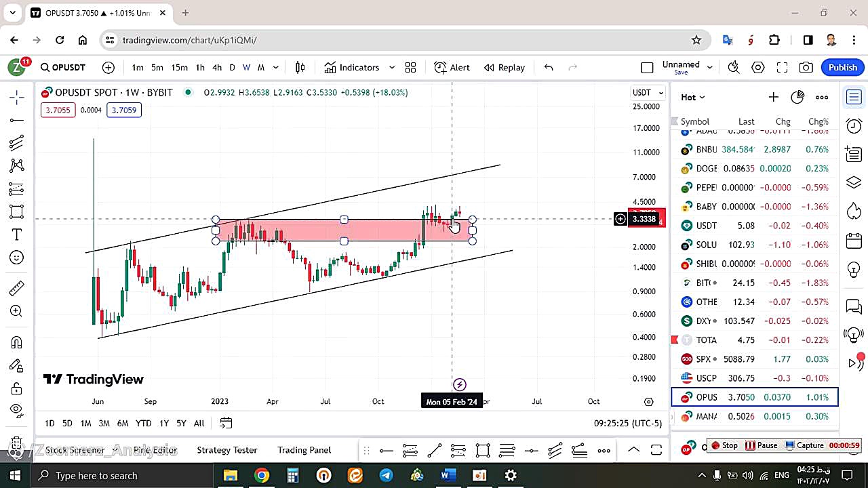The width and height of the screenshot is (868, 488).
Task: Select the trend line drawing tool
Action: [x=17, y=121]
